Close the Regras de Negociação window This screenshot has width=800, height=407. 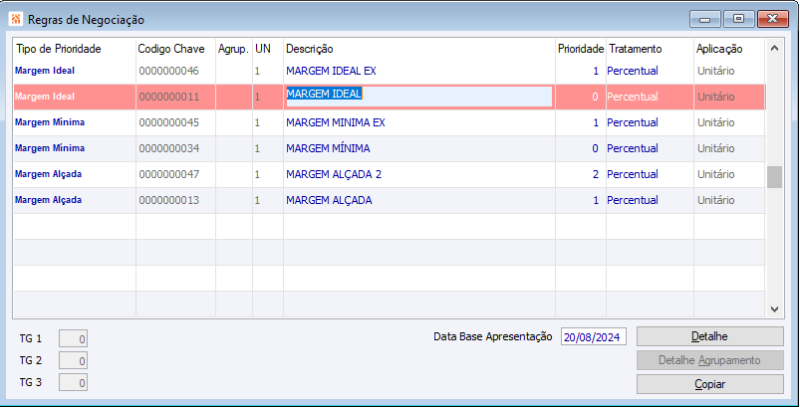[x=773, y=19]
